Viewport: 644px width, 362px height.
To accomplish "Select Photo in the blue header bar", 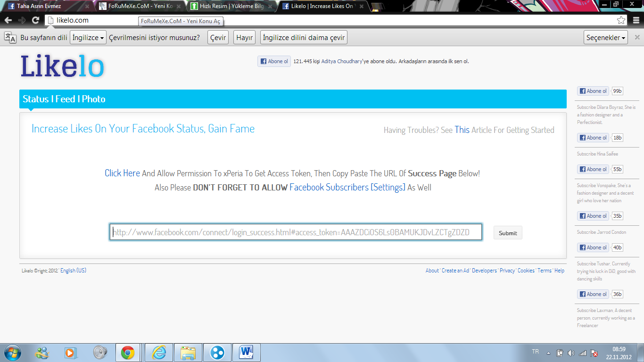I will coord(93,99).
